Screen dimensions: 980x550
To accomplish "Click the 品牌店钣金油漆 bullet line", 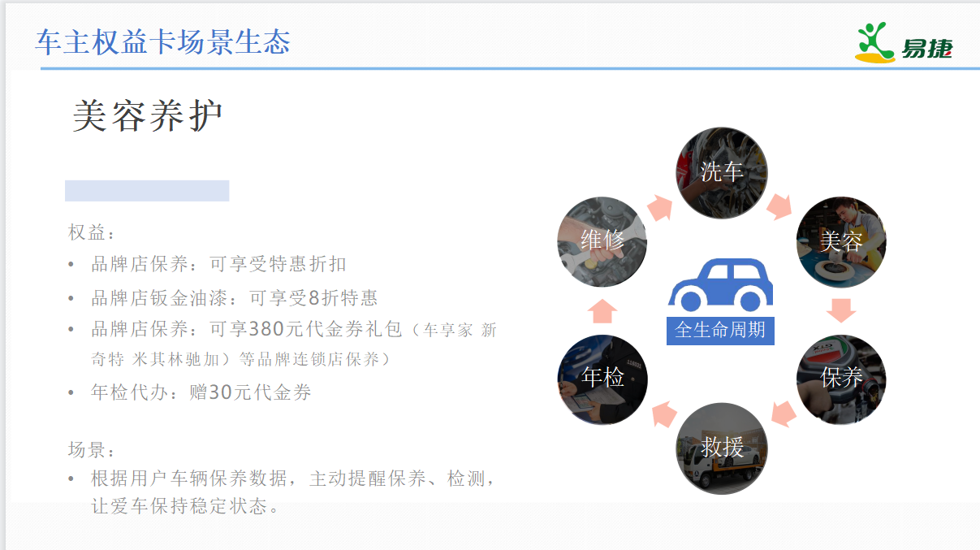I will [234, 298].
